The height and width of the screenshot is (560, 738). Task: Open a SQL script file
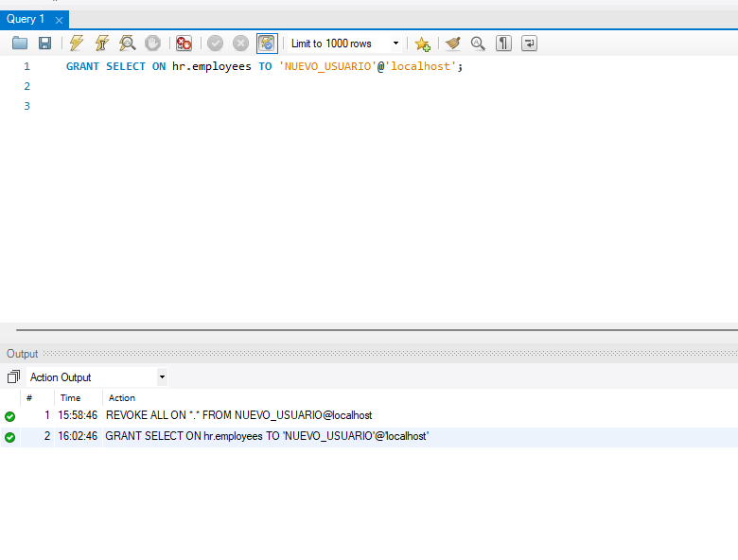click(x=20, y=44)
